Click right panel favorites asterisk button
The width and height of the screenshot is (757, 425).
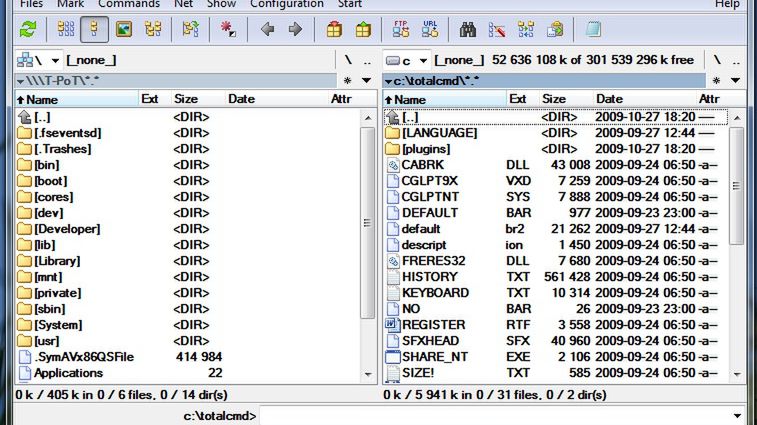[716, 81]
